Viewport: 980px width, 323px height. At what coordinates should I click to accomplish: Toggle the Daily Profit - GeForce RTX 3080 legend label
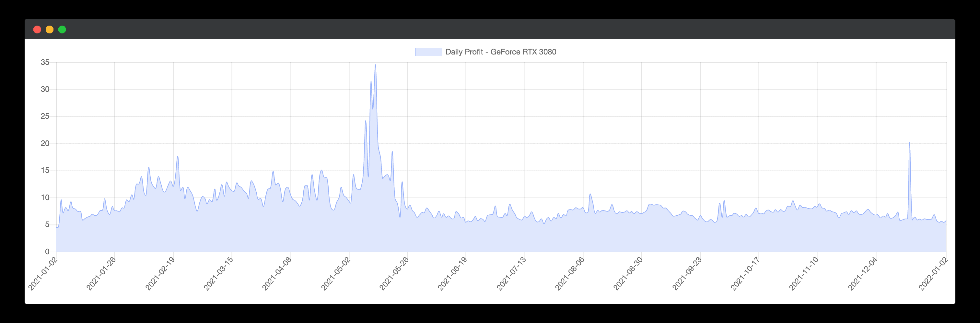coord(500,52)
